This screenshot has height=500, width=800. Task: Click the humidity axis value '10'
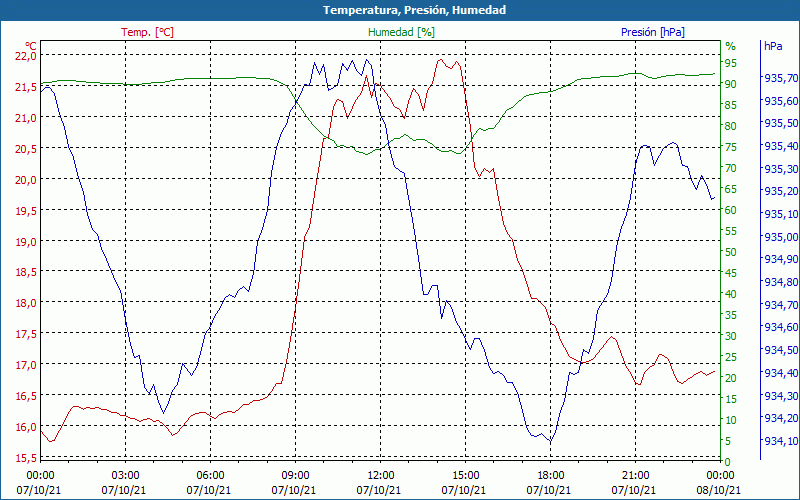click(731, 420)
